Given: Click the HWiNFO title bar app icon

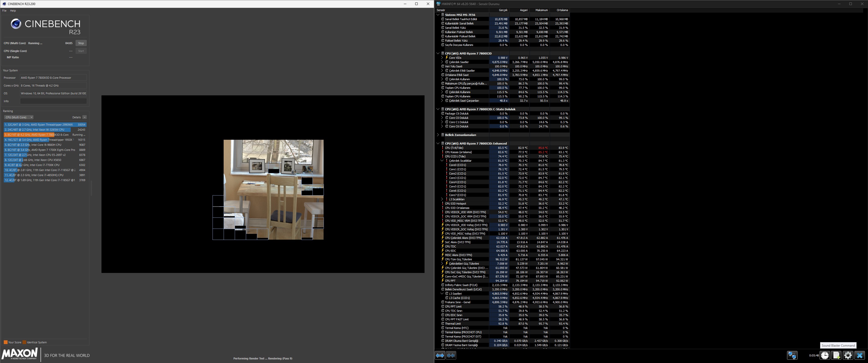Looking at the screenshot, I should point(438,4).
